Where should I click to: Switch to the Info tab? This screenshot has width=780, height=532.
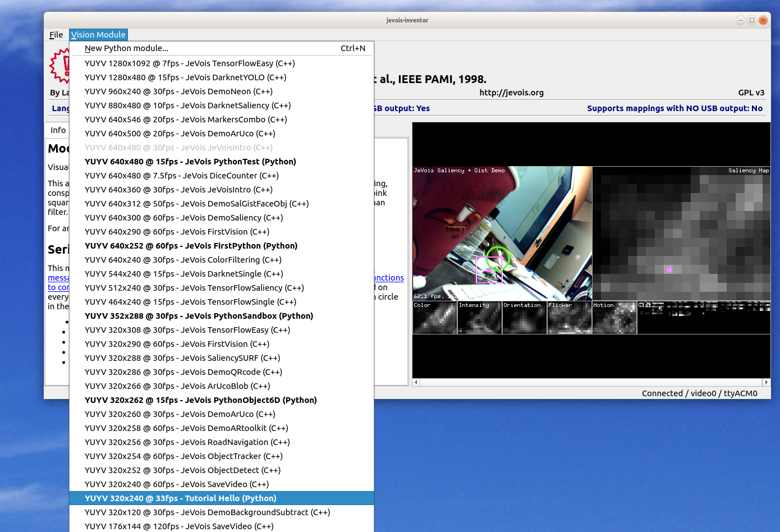pos(58,130)
